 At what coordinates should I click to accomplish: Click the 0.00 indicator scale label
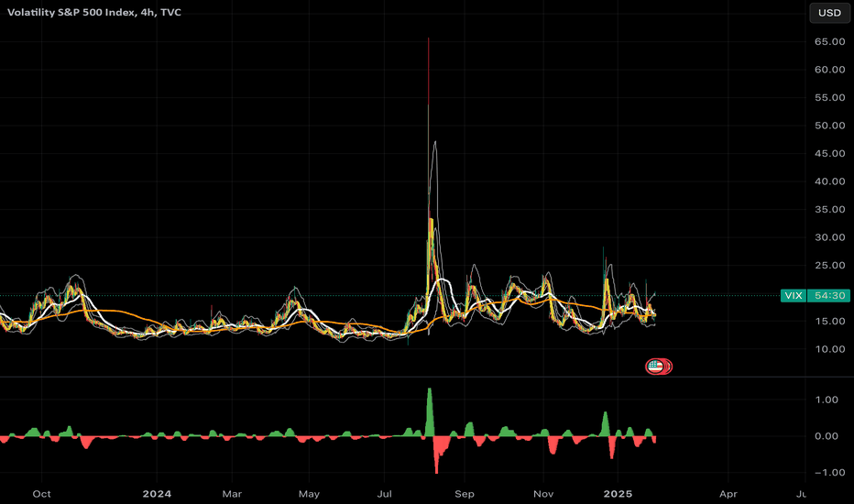827,436
